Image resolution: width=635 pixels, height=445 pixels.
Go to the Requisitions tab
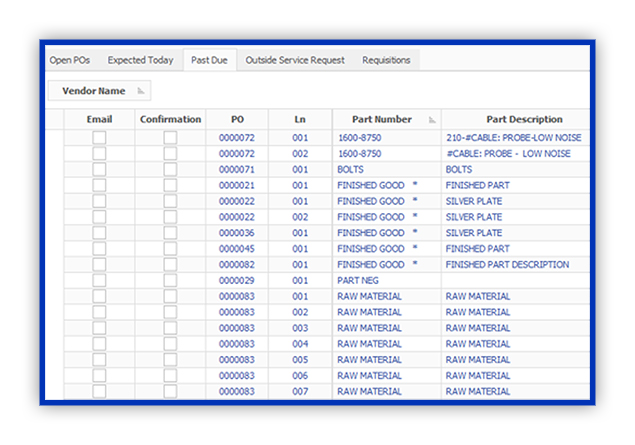pyautogui.click(x=386, y=60)
